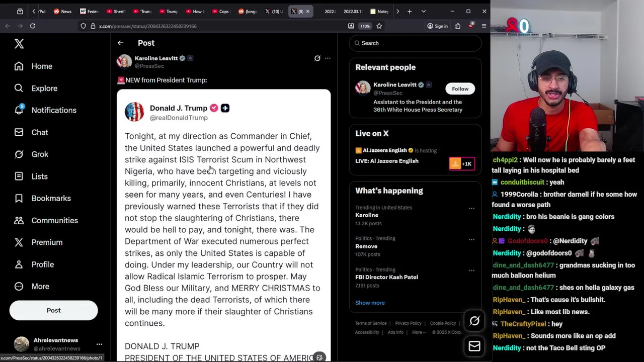Screen dimensions: 644x362
Task: Open the Al Jazeera English live stream
Action: 387,161
